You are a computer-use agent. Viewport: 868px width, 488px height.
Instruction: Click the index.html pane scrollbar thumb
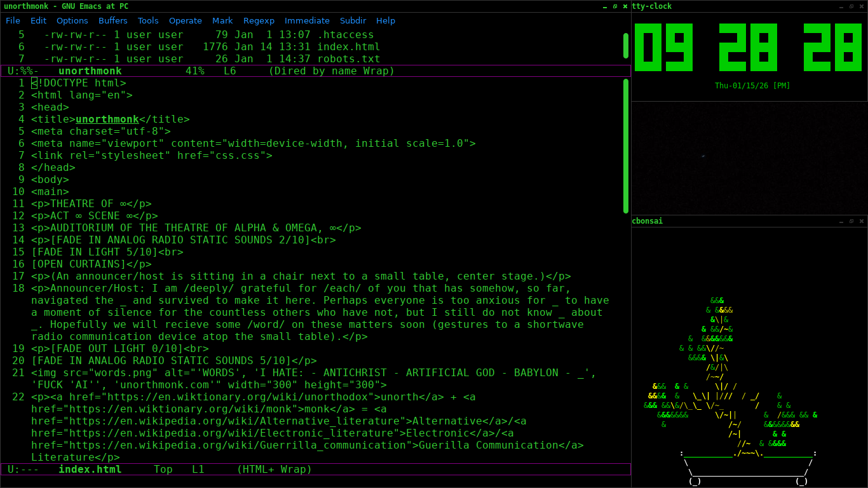tap(626, 146)
